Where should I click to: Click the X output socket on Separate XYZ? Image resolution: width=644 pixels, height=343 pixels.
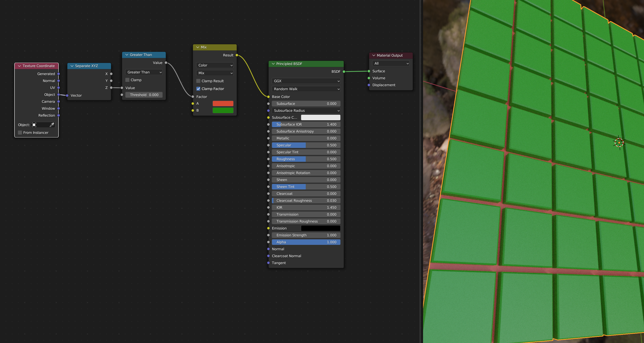pyautogui.click(x=111, y=74)
